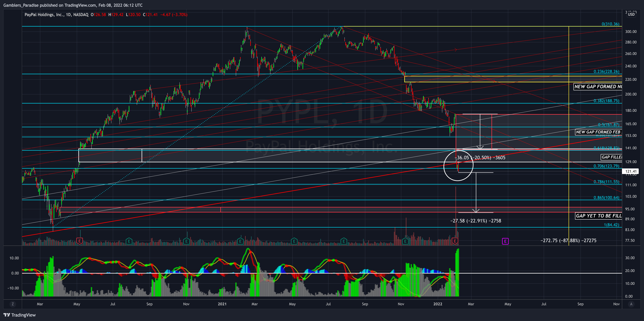Click the 0.382(188.75) Fibonacci level label
The width and height of the screenshot is (644, 321).
point(606,101)
